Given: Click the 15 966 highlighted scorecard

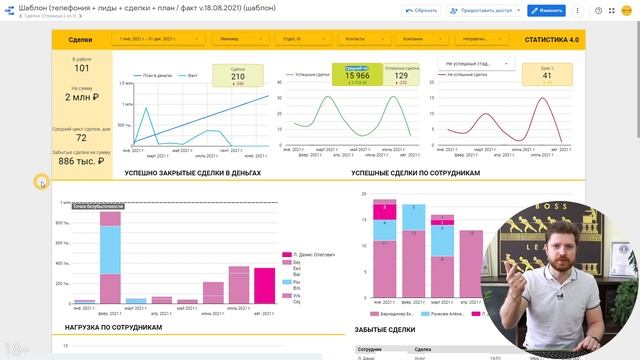Looking at the screenshot, I should pos(357,75).
